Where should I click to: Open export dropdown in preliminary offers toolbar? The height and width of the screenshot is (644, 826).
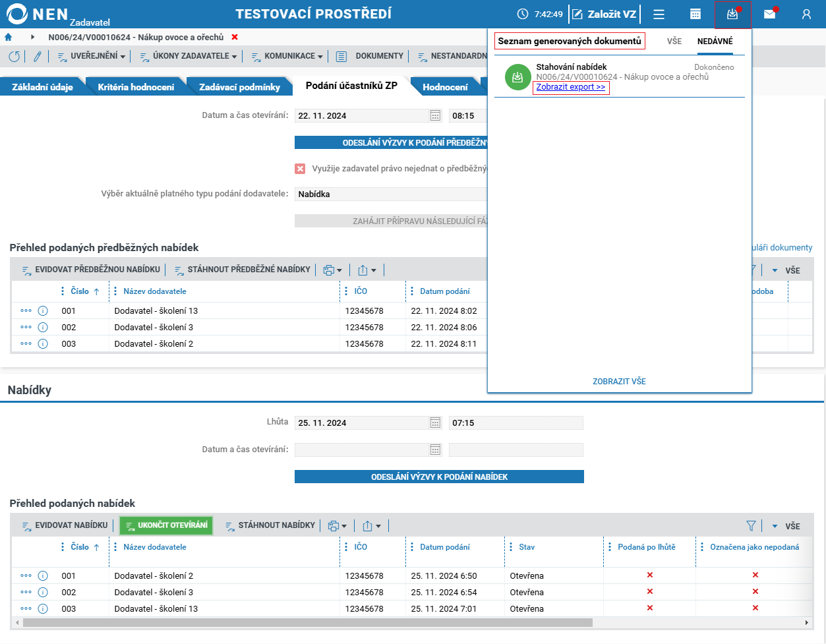pos(367,270)
